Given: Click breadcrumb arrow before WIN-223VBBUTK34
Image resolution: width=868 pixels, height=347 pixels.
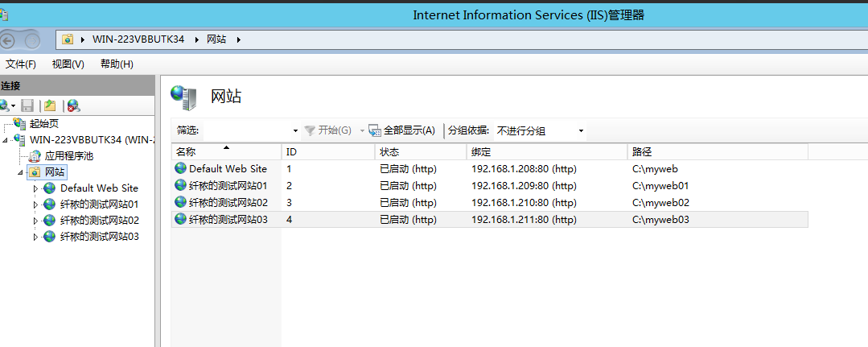Looking at the screenshot, I should click(x=83, y=39).
